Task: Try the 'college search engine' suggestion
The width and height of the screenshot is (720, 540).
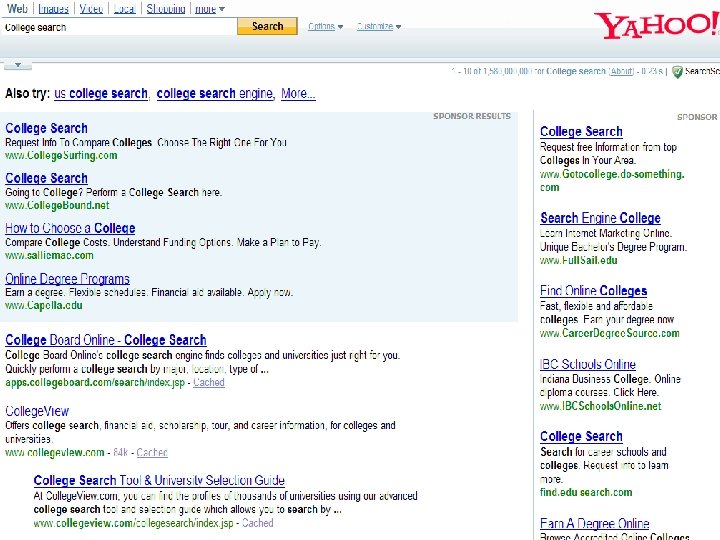Action: (x=215, y=94)
